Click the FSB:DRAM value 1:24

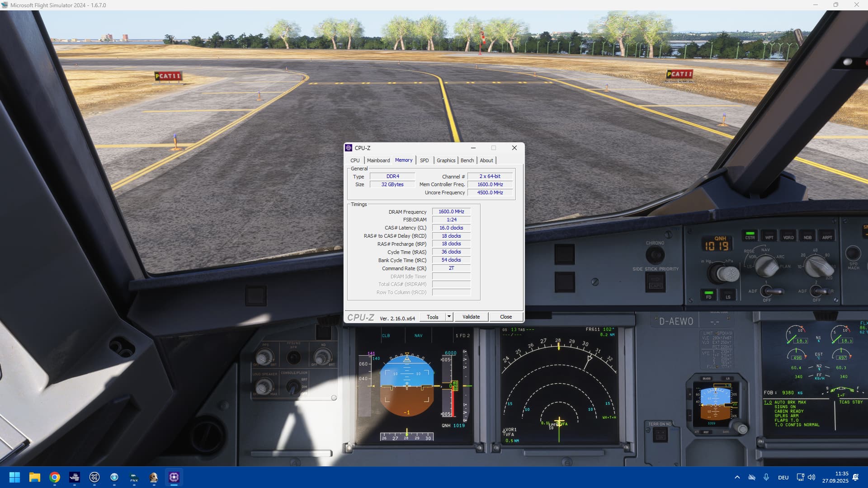tap(451, 220)
